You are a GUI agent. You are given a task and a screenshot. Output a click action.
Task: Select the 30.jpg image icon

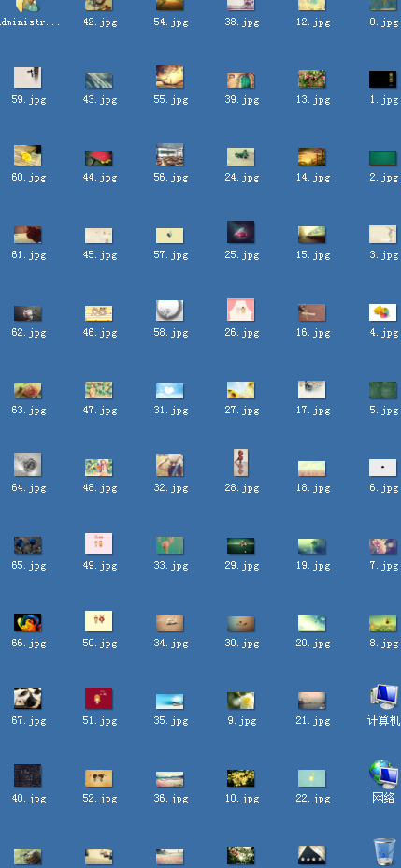click(x=240, y=624)
